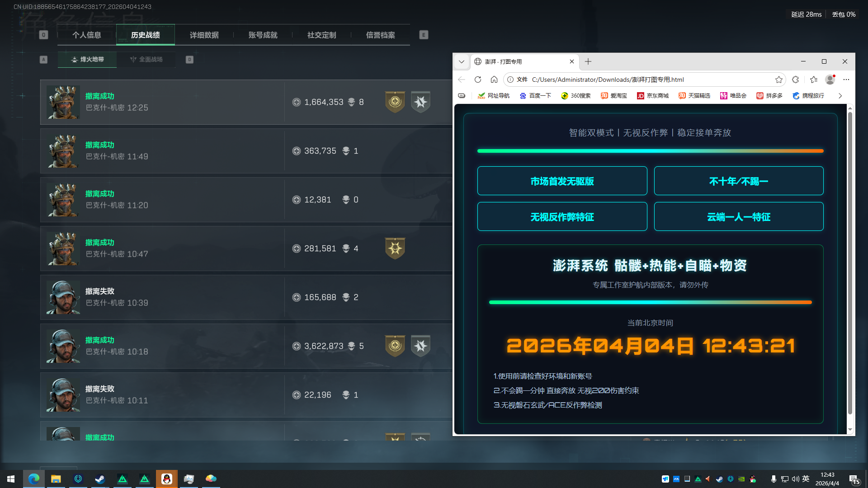Switch to the 个人信息 tab
Image resolution: width=868 pixels, height=488 pixels.
pos(87,35)
